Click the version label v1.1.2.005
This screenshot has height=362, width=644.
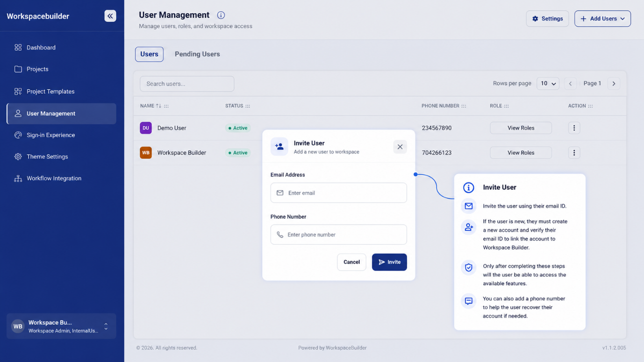614,348
